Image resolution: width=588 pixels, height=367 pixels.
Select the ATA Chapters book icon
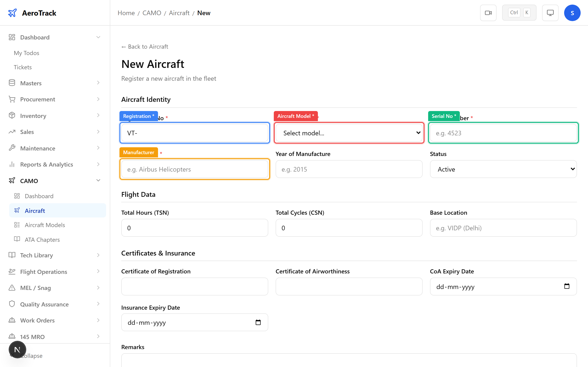click(17, 239)
